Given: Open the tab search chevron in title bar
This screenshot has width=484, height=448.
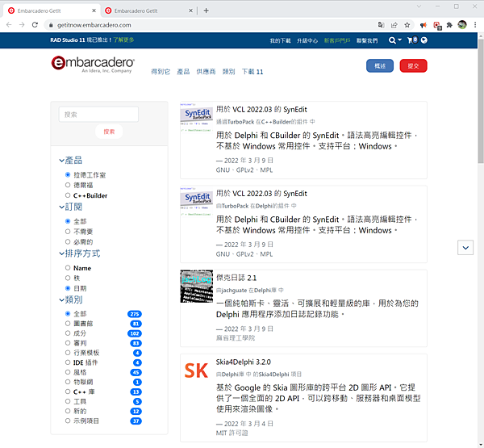Looking at the screenshot, I should 419,6.
